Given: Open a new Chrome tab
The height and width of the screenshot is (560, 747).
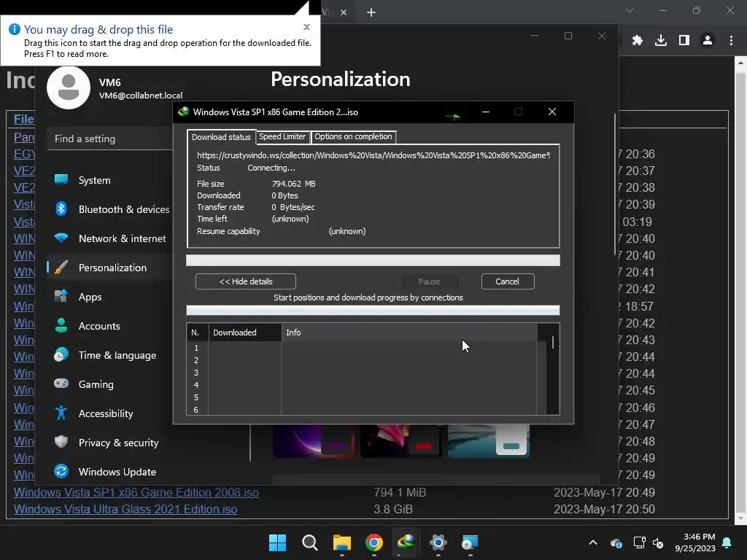Looking at the screenshot, I should pos(371,12).
